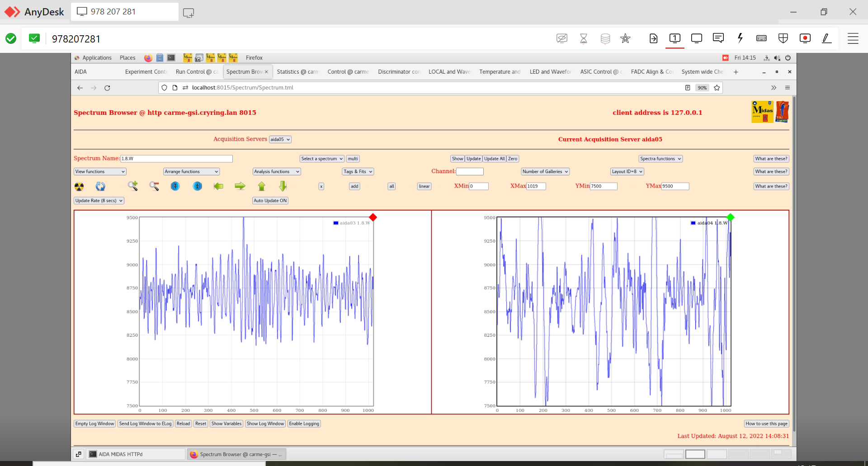The height and width of the screenshot is (466, 868).
Task: Click the How to use this page button
Action: coord(766,424)
